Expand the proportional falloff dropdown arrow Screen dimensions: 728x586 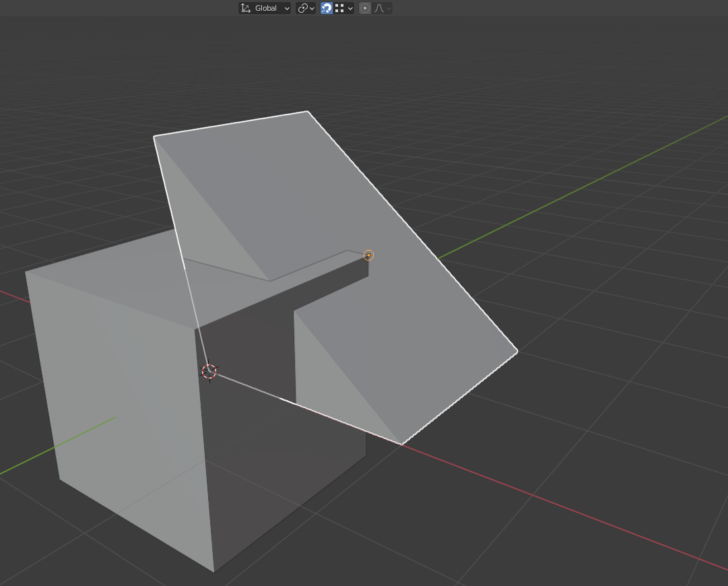coord(389,8)
